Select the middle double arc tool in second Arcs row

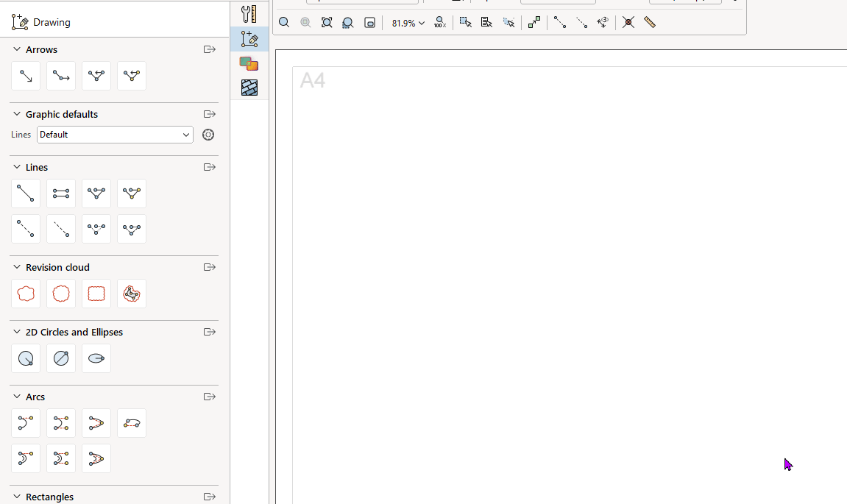[61, 458]
